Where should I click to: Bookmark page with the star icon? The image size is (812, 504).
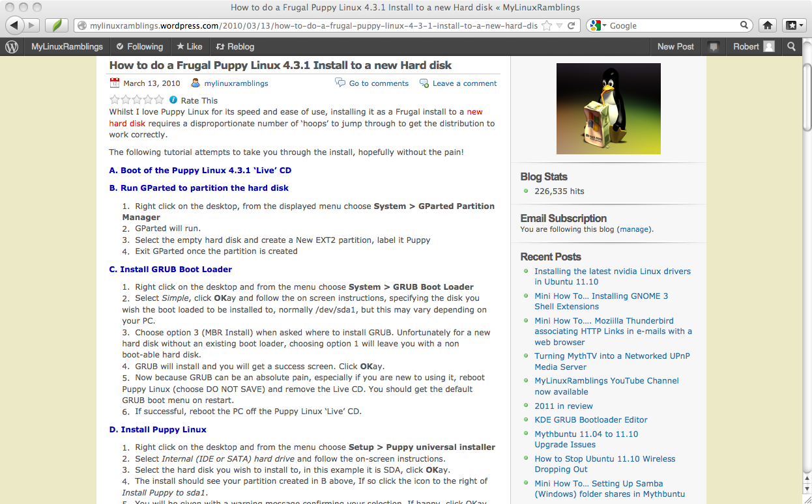click(547, 26)
